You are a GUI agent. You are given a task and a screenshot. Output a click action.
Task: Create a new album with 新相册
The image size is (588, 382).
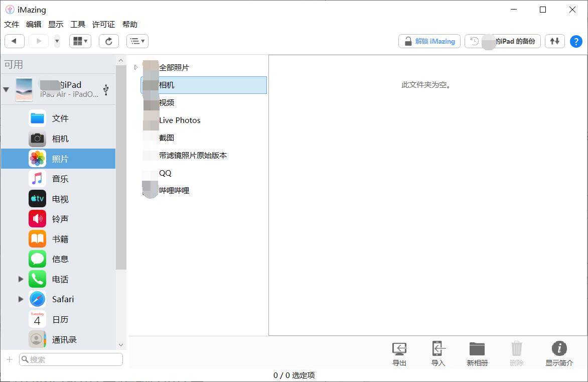(x=477, y=353)
